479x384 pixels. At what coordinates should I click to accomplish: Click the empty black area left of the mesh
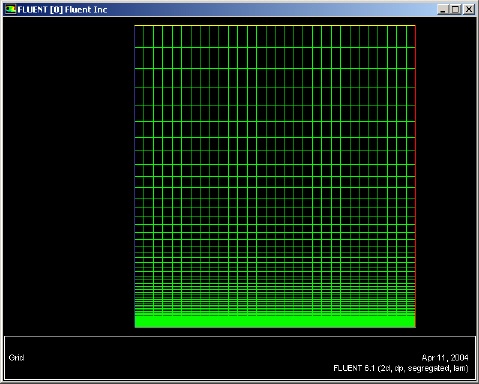(68, 176)
